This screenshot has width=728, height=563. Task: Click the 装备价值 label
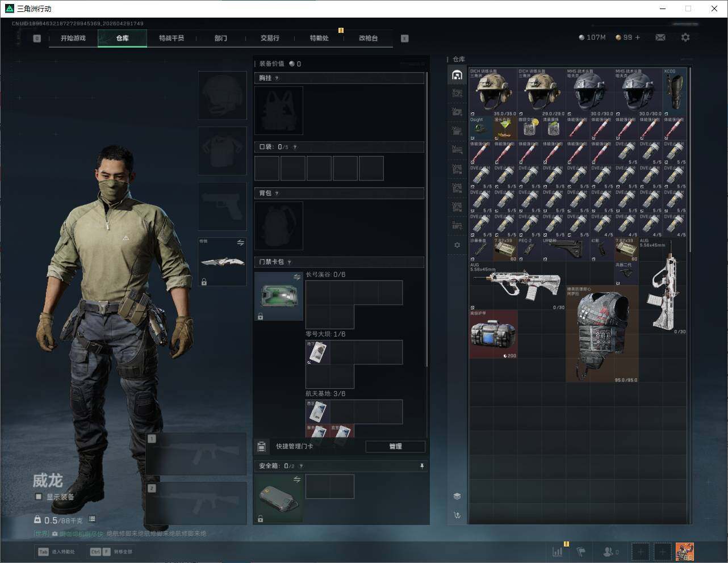(x=271, y=64)
